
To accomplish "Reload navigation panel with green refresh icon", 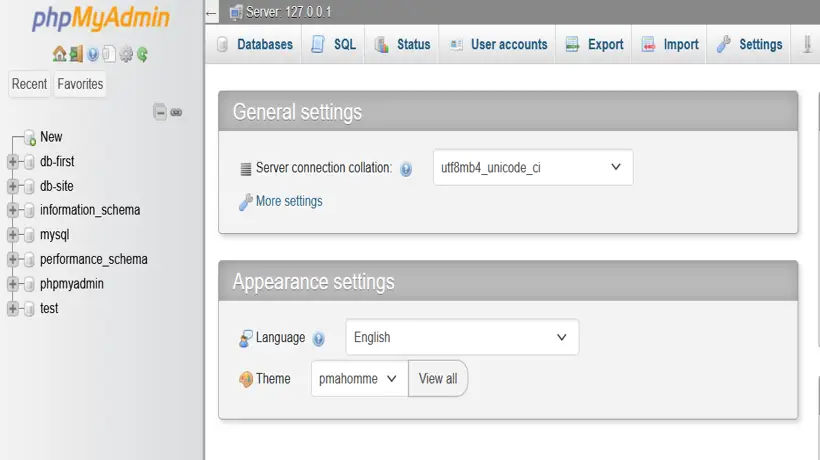I will pos(143,54).
